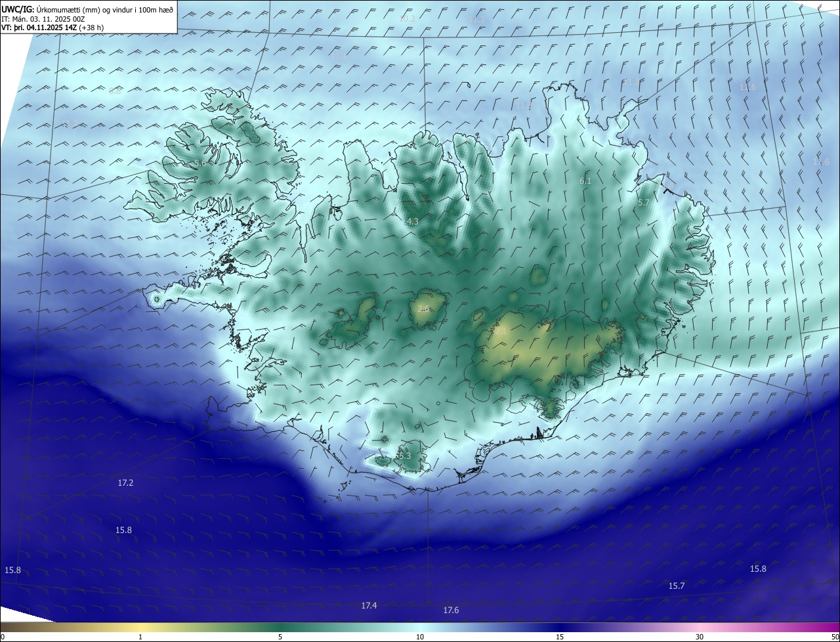This screenshot has width=840, height=642.
Task: Click the 5.6 label over the Westfjords
Action: click(x=200, y=163)
